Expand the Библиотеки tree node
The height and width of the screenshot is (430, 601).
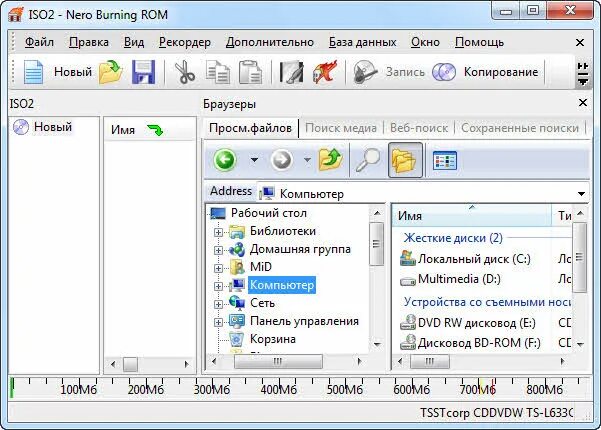[218, 232]
